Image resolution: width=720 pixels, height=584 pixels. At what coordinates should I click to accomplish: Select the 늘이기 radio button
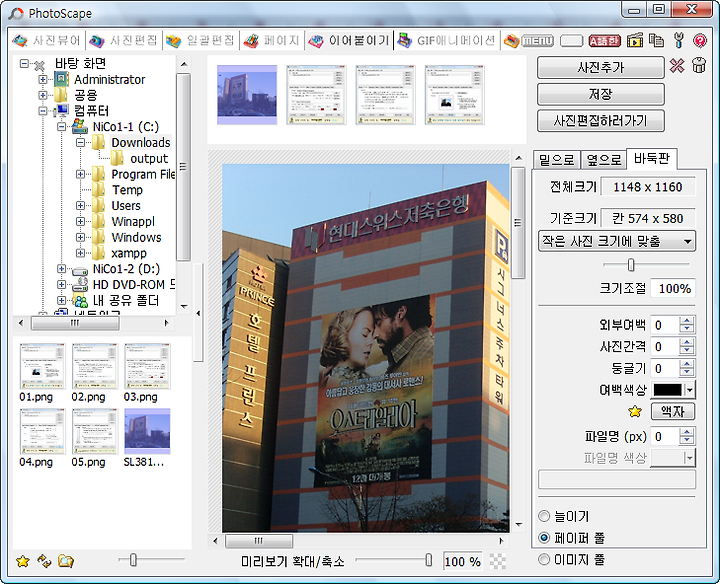click(544, 516)
